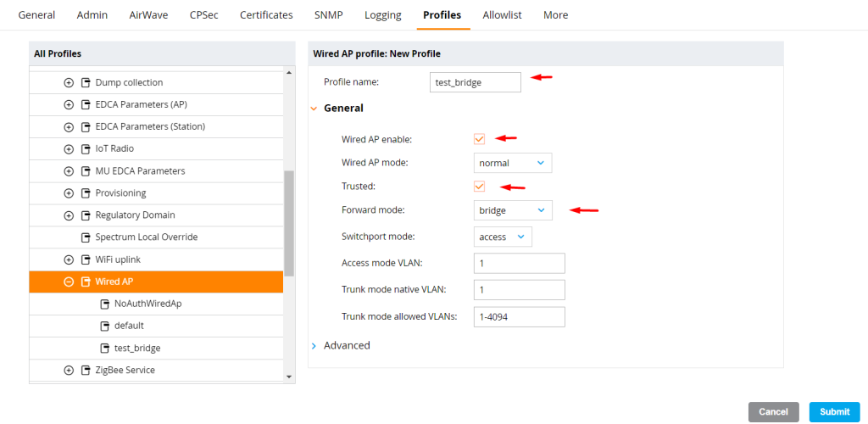Uncheck the Wired AP enable checkbox

480,139
